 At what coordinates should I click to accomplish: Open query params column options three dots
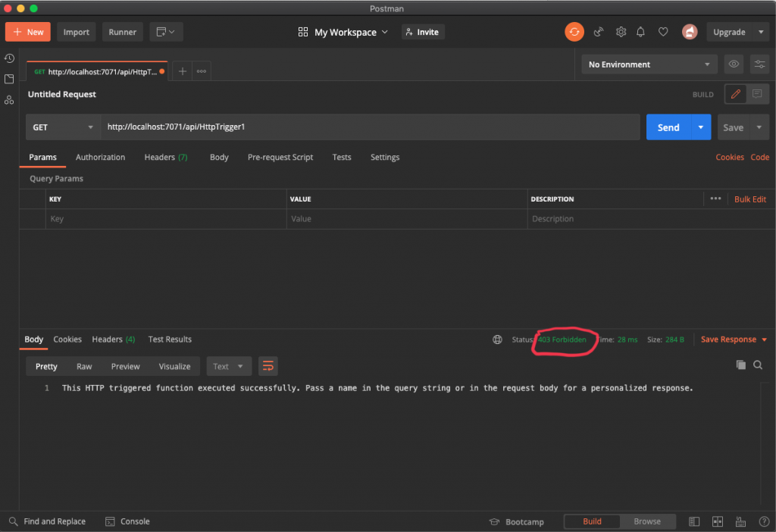(715, 199)
